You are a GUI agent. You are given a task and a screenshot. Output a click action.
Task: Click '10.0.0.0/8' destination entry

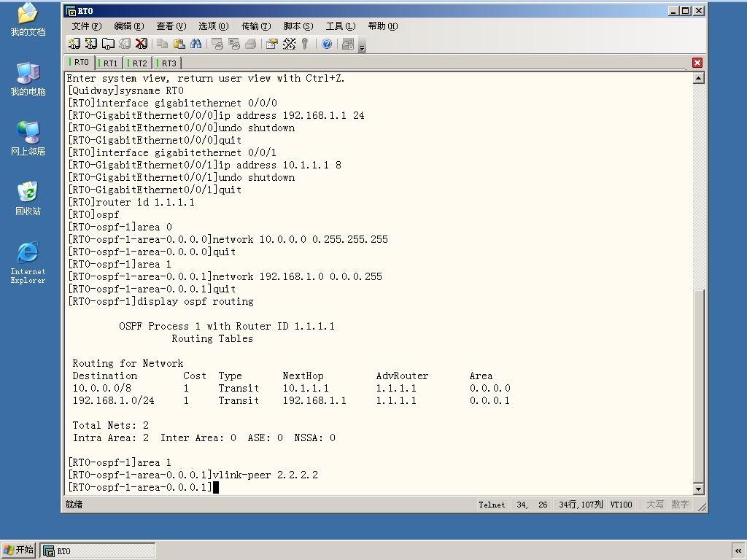102,388
